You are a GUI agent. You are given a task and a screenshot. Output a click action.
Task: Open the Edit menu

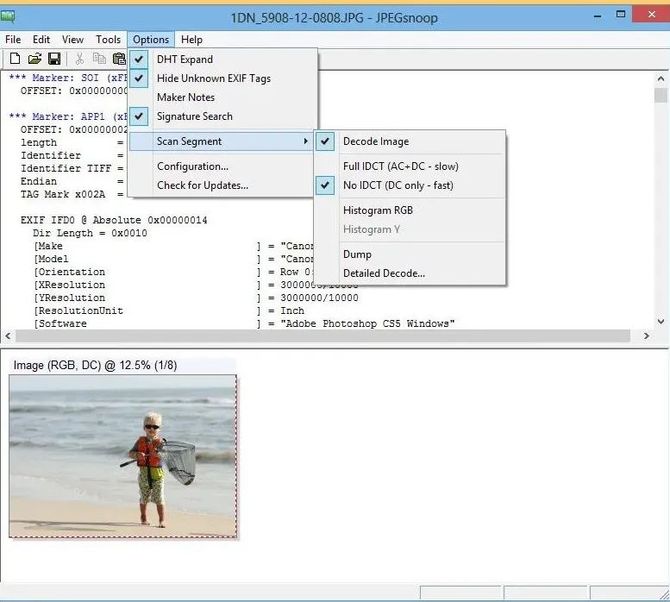[x=41, y=40]
